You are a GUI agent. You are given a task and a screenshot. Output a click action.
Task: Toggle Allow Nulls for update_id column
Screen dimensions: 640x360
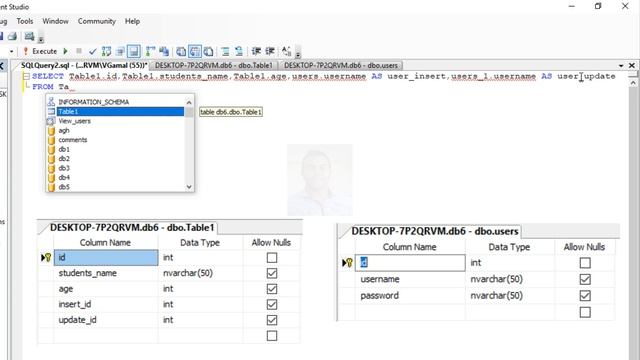click(272, 320)
